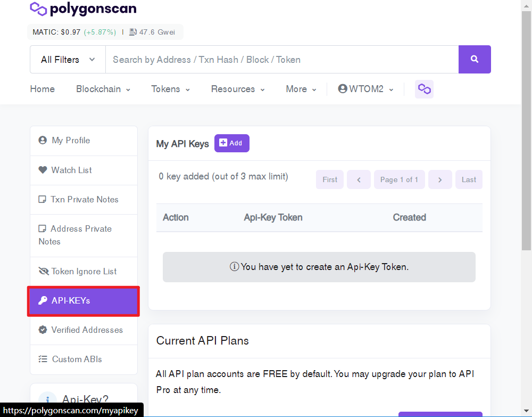Open Token Ignore List in sidebar
Viewport: 532px width, 417px height.
point(84,271)
